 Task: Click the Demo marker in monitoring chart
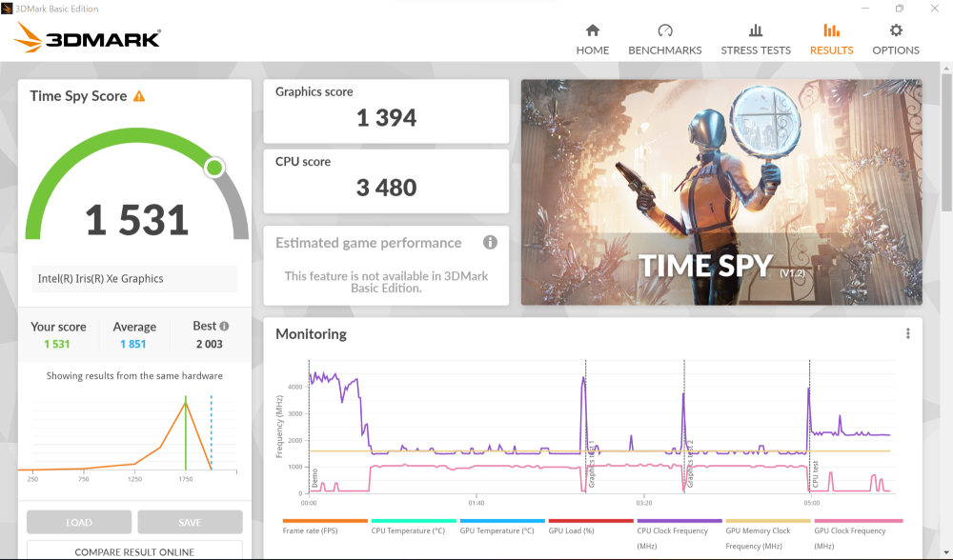pos(314,478)
